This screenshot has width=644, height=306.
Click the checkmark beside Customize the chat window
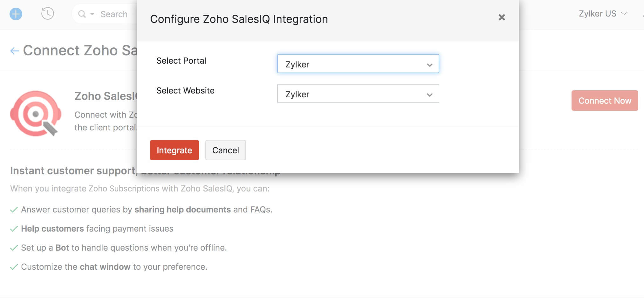coord(13,267)
